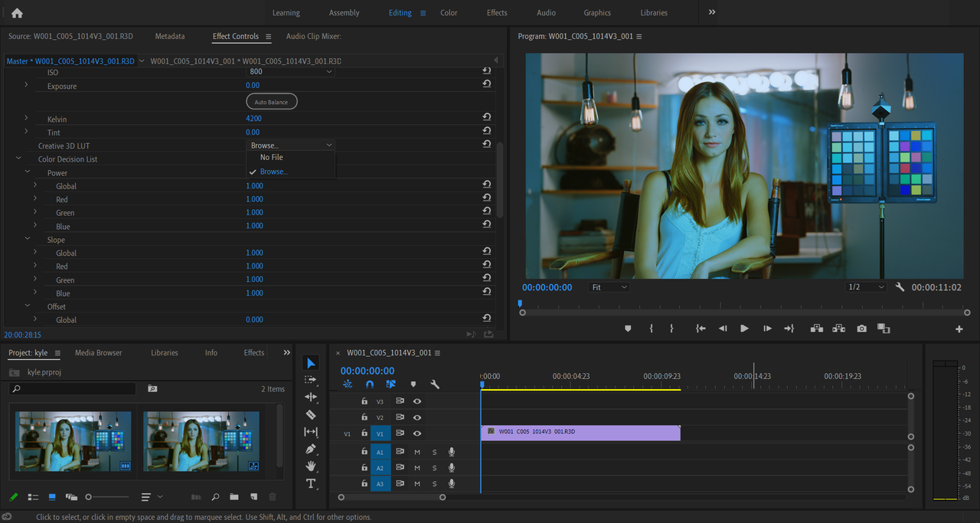This screenshot has width=980, height=523.
Task: Open Program Monitor wrench settings
Action: (x=900, y=287)
